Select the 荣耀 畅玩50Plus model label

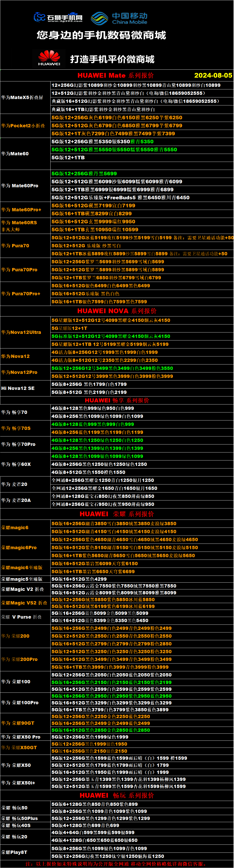tap(19, 818)
